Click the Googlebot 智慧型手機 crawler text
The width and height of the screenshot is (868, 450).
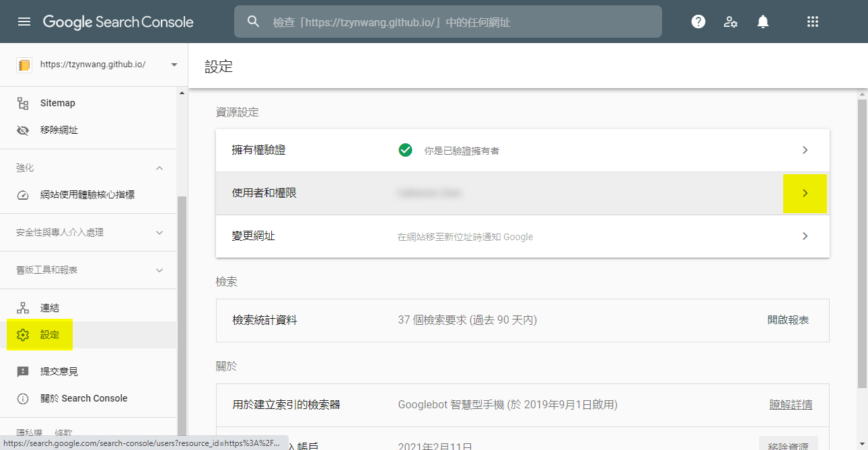pyautogui.click(x=508, y=405)
